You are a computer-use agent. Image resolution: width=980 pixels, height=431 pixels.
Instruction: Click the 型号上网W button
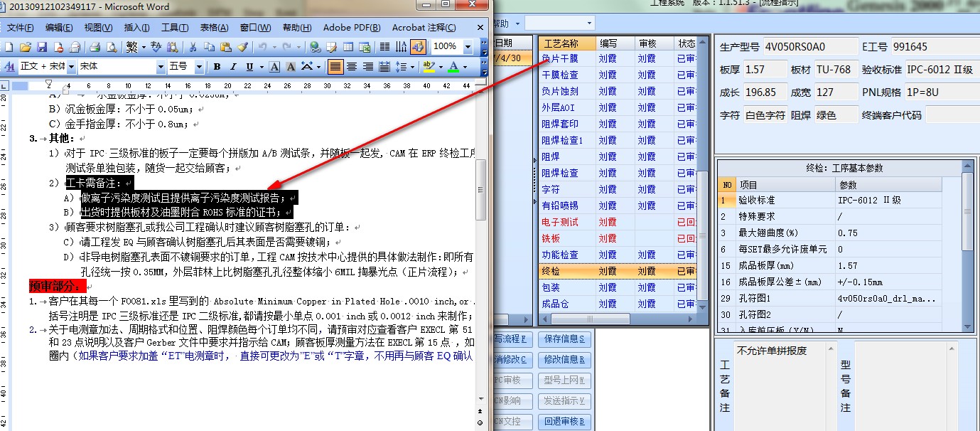[x=565, y=380]
